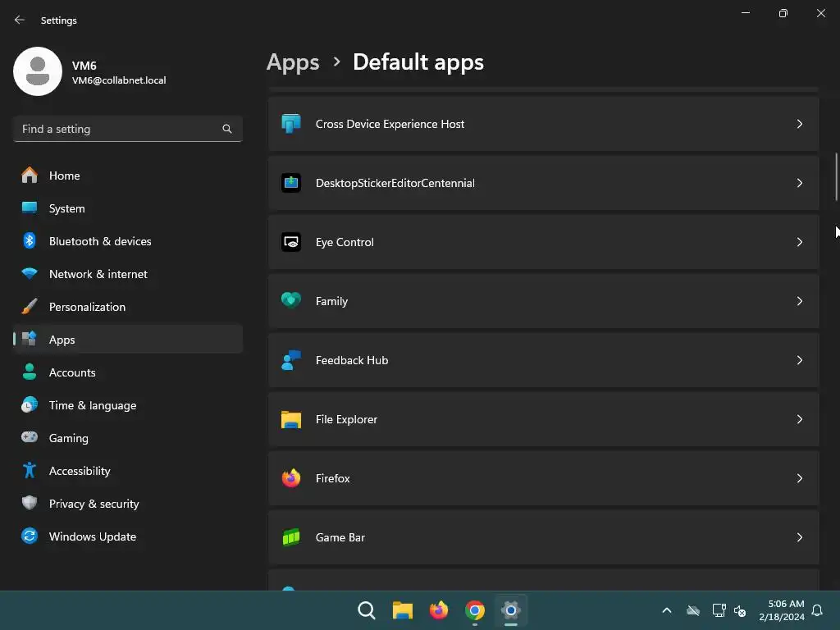840x630 pixels.
Task: Click the DesktopStickerEditorCentennial app icon
Action: [291, 183]
